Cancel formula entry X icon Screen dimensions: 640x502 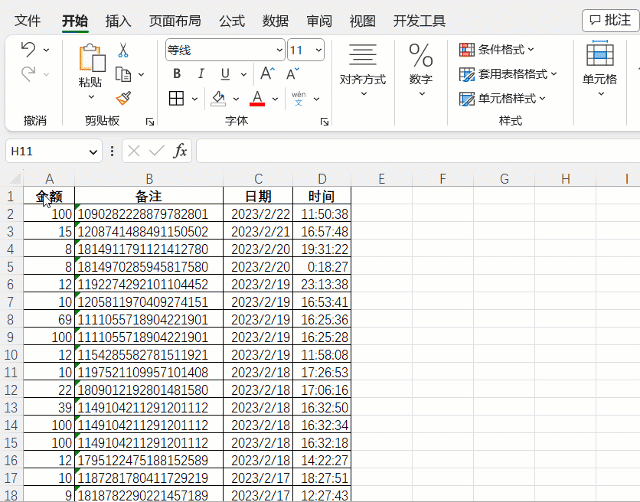tap(134, 151)
